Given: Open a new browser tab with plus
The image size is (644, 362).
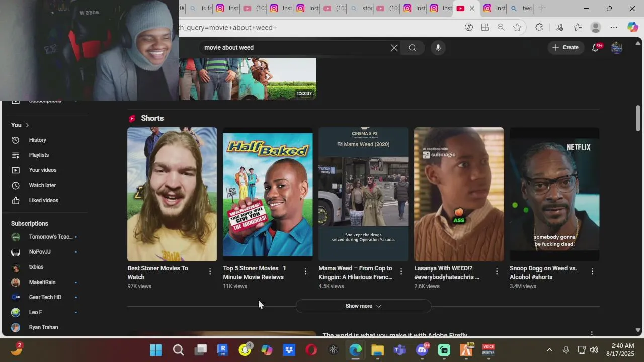Looking at the screenshot, I should click(542, 8).
